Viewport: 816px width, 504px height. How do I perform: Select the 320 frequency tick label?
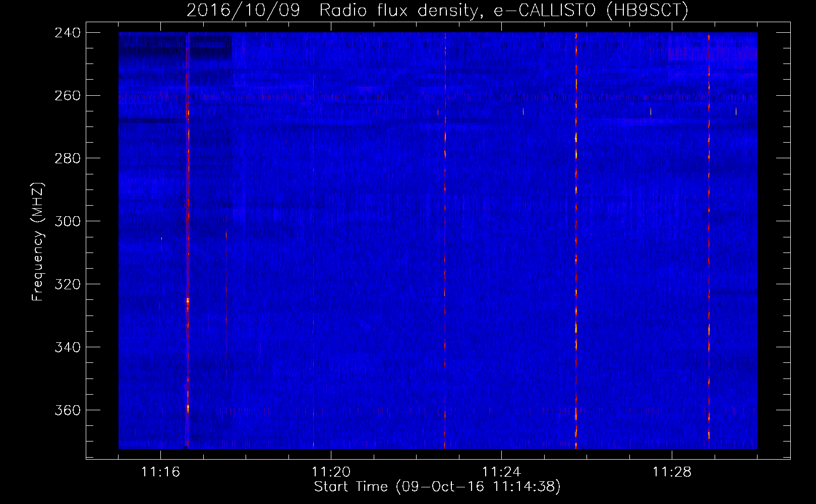(68, 285)
